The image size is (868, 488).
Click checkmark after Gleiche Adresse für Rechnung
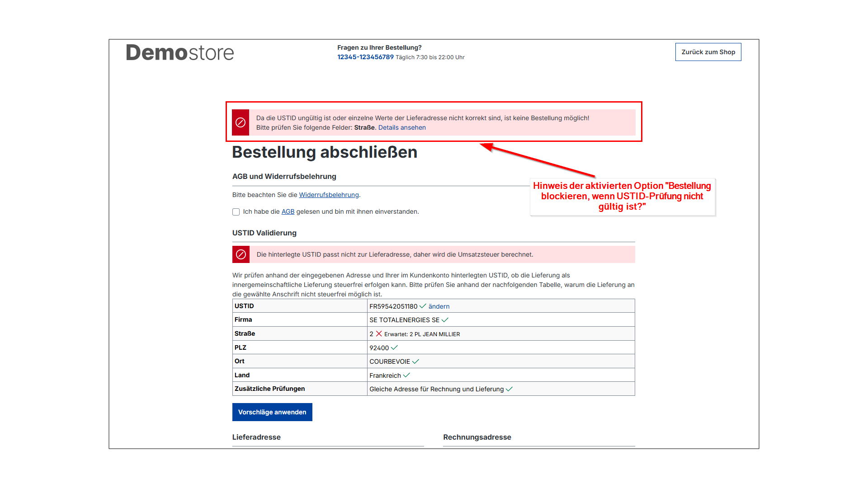point(509,389)
